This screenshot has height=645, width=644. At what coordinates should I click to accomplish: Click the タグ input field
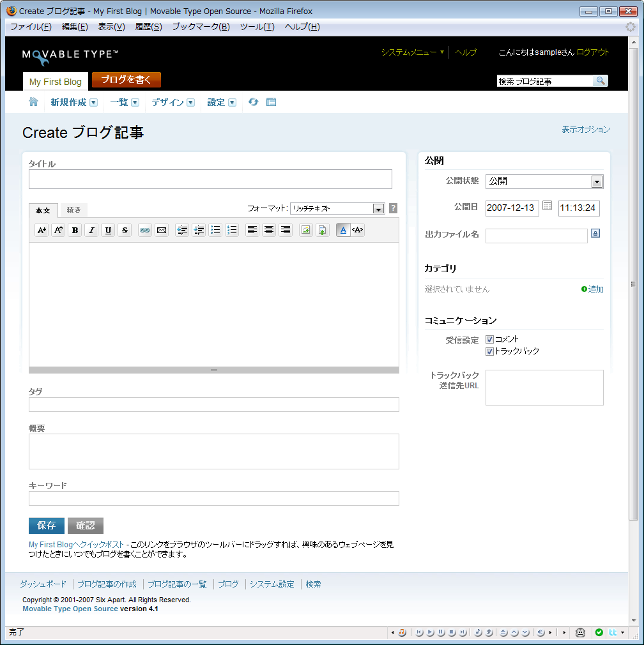(x=214, y=404)
